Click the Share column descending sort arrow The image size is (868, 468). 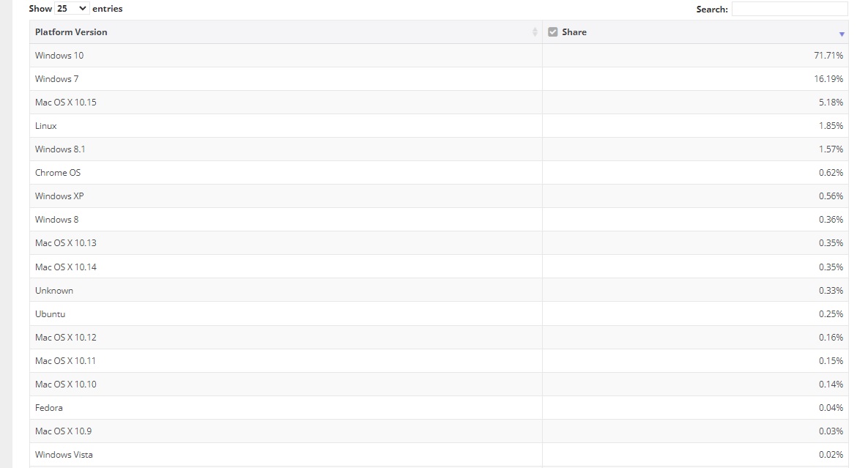[842, 34]
